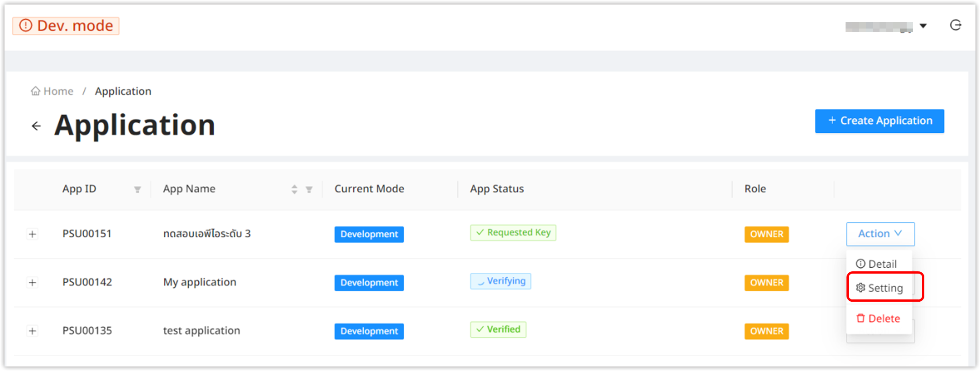This screenshot has width=980, height=371.
Task: Expand row PSU00142 details
Action: pyautogui.click(x=32, y=283)
